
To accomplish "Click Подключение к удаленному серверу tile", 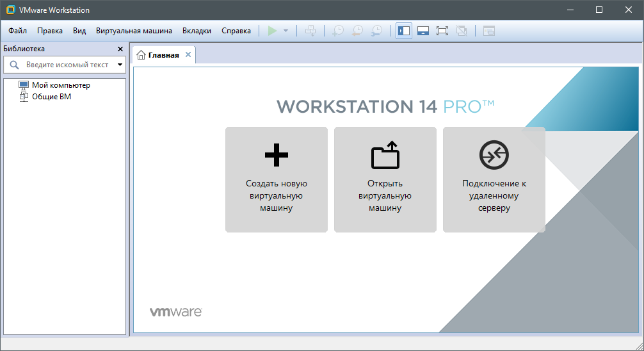I will coord(494,179).
